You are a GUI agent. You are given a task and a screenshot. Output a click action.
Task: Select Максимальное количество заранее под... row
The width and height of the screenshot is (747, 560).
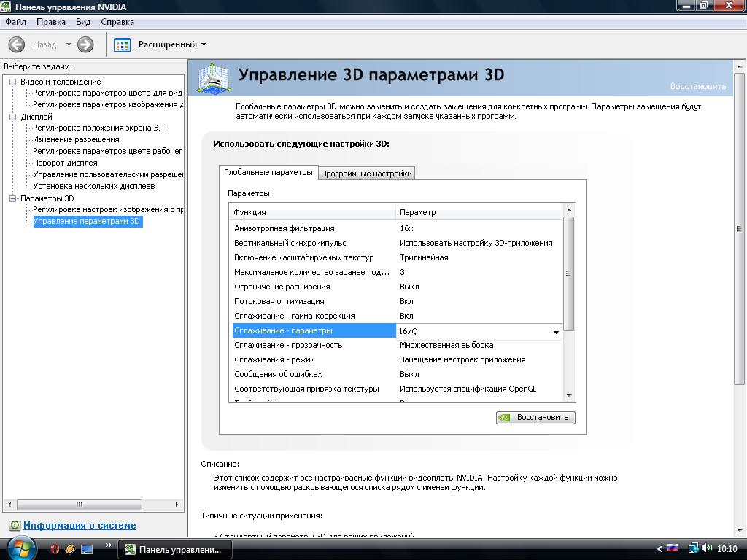point(398,273)
